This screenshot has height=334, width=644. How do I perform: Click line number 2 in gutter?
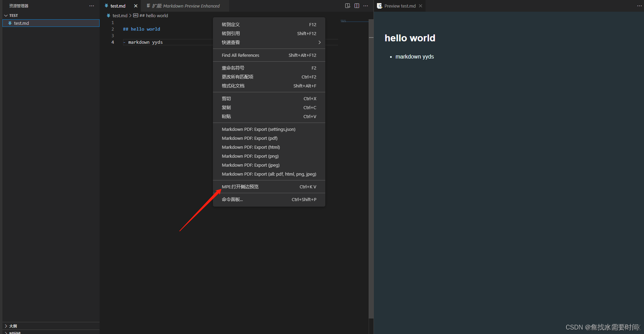point(113,29)
